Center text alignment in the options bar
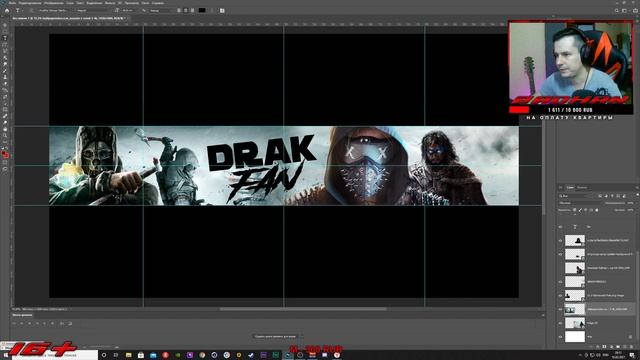640x360 pixels. click(x=186, y=10)
